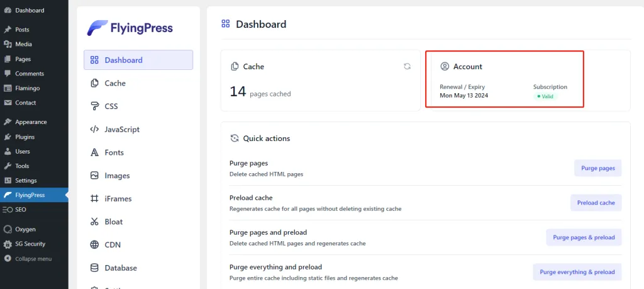Click the cache refresh icon
Viewport: 644px width, 289px height.
pyautogui.click(x=407, y=66)
